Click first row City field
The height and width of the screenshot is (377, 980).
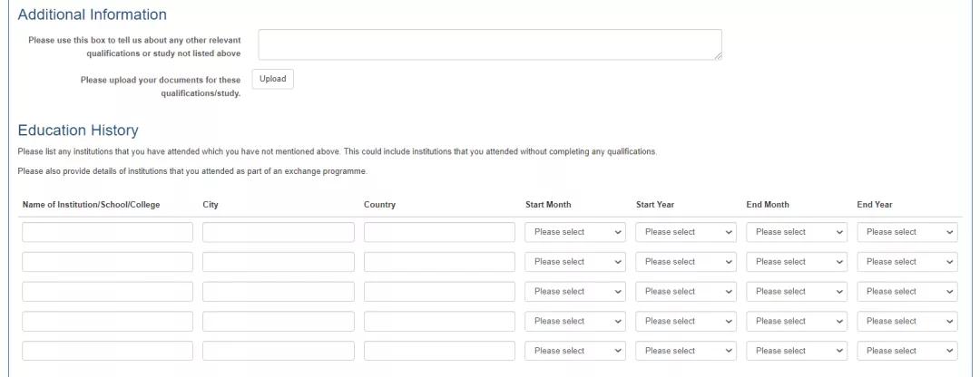coord(279,232)
